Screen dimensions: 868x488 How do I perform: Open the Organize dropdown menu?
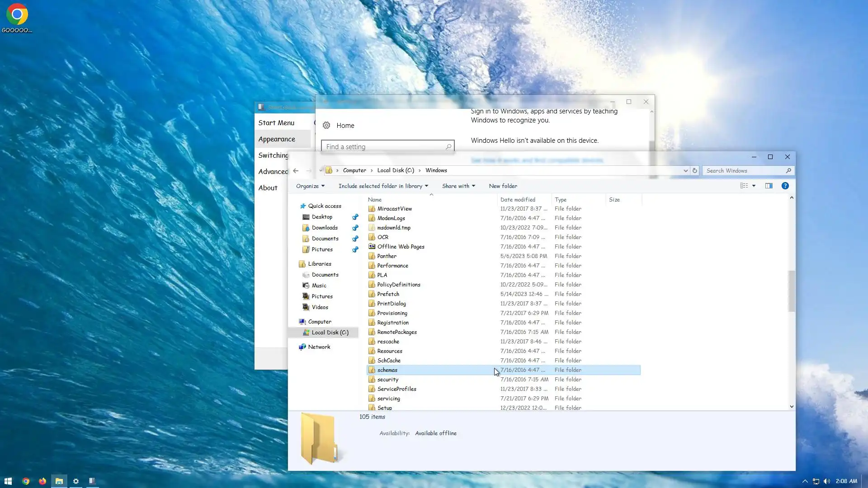[x=310, y=186]
